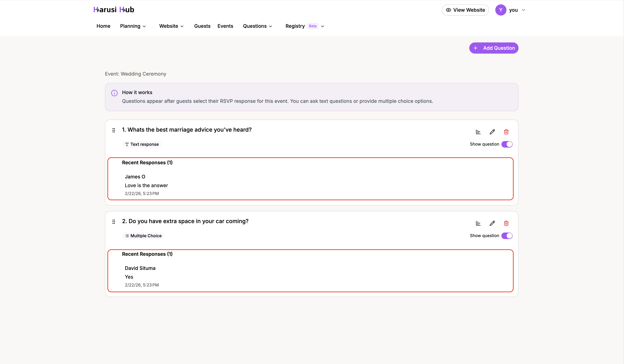View response chart for question 2
Screen dimensions: 624x364
(478, 223)
